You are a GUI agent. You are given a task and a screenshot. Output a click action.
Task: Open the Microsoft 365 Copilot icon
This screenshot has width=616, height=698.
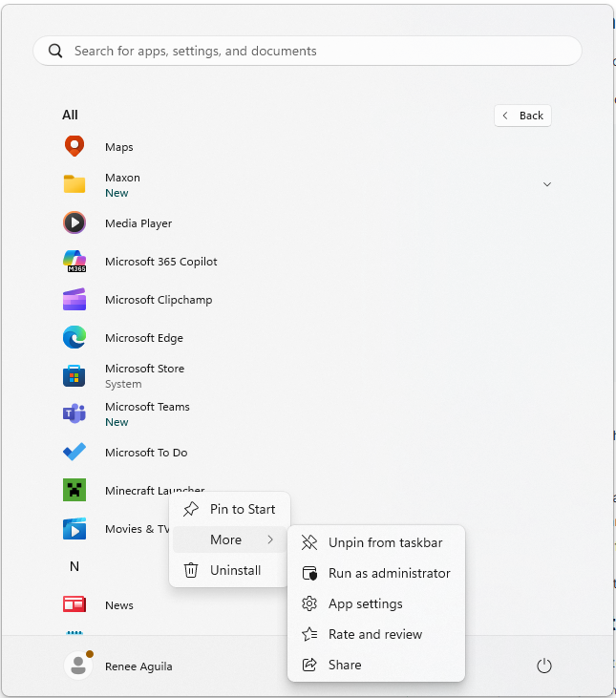pos(74,262)
